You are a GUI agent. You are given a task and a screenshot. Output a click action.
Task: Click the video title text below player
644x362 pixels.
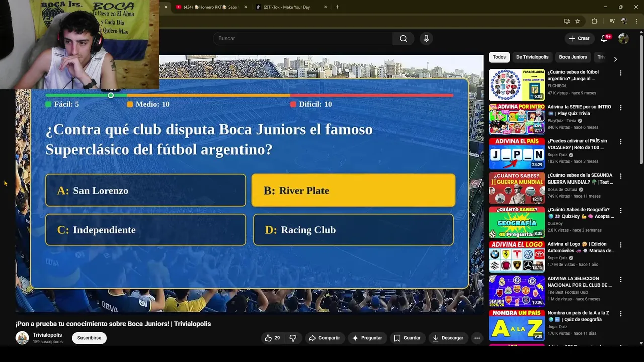pyautogui.click(x=113, y=324)
